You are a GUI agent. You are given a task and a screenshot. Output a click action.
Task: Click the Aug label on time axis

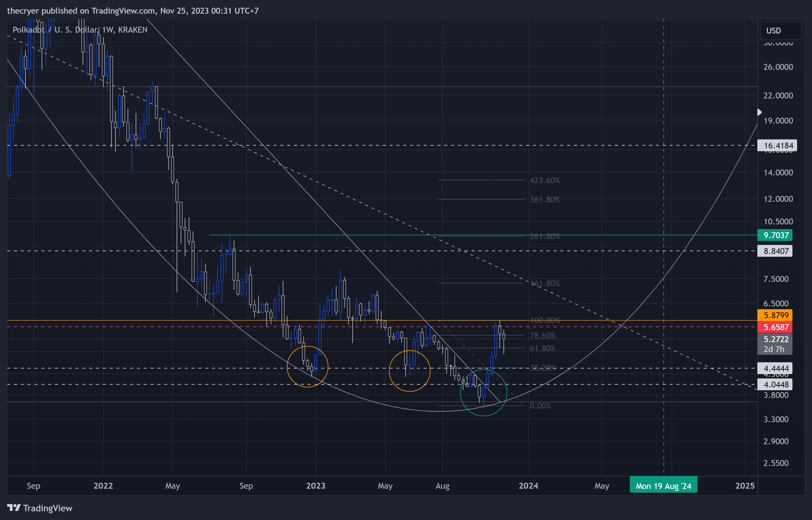tap(442, 486)
